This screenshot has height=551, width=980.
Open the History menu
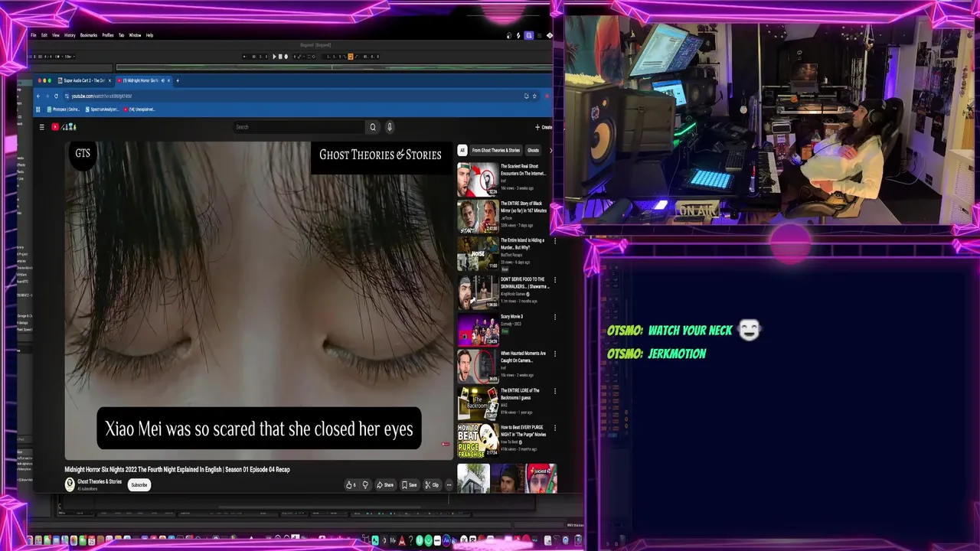(x=70, y=35)
